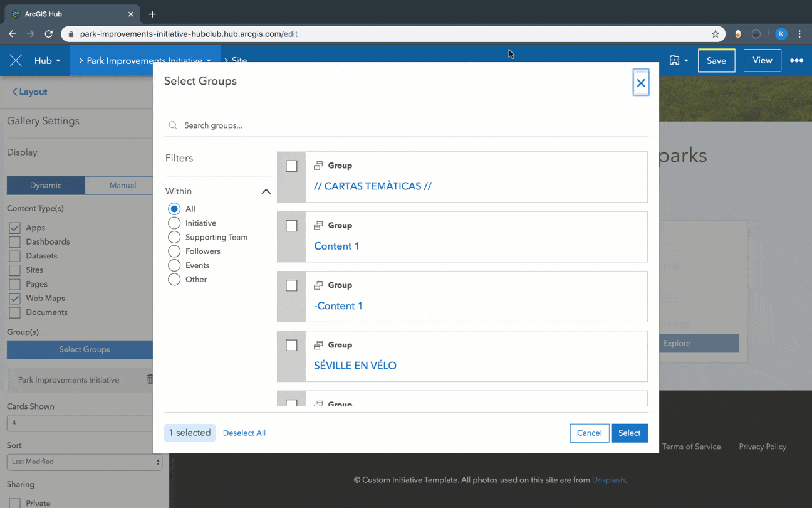
Task: Check the CARTAS TEMÀTICAS group checkbox
Action: 291,166
